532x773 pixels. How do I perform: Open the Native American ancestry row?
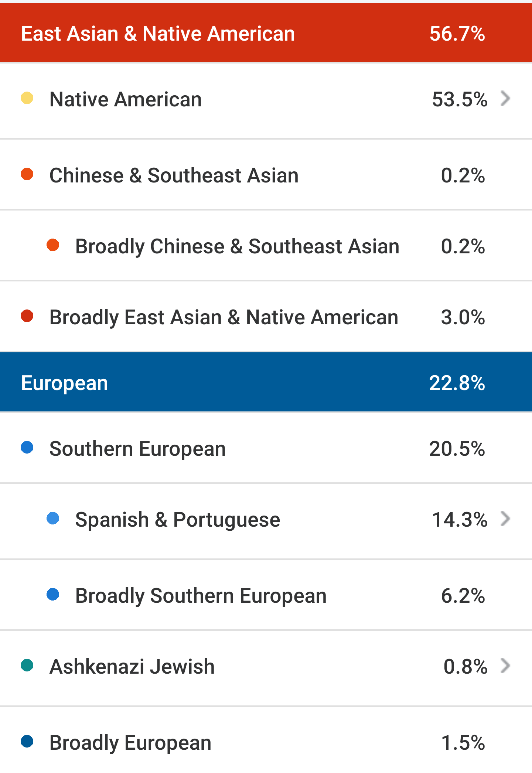click(x=266, y=101)
